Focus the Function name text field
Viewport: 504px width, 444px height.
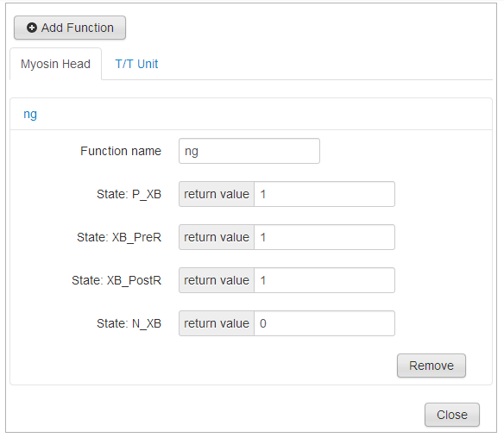[x=249, y=151]
